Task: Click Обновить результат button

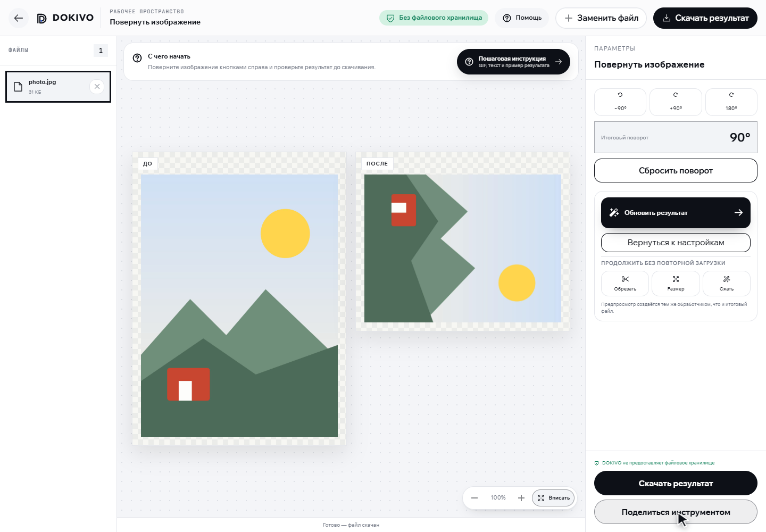Action: (676, 213)
